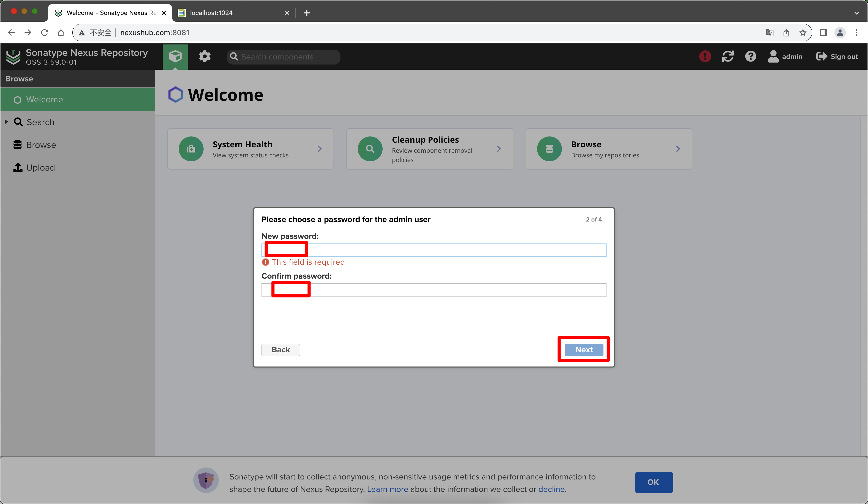Screen dimensions: 868x504
Task: Click the "This field is required" message
Action: (x=308, y=262)
